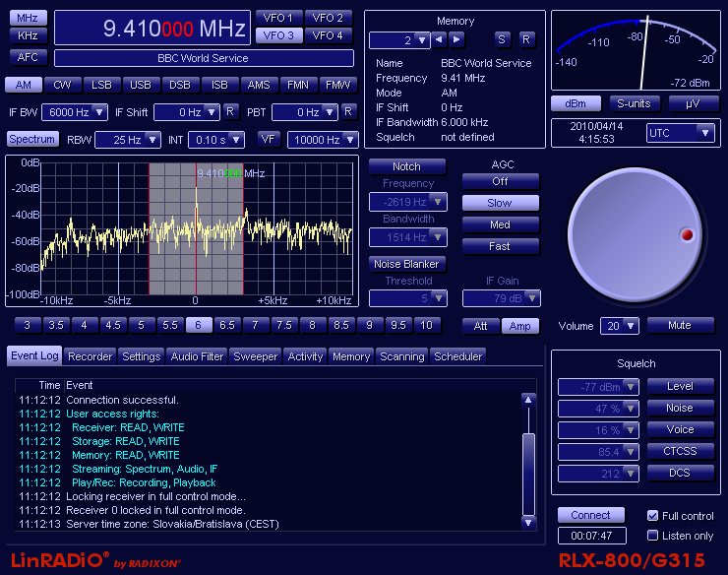Open the Scheduler tab
Screen dimensions: 728x575
[457, 356]
